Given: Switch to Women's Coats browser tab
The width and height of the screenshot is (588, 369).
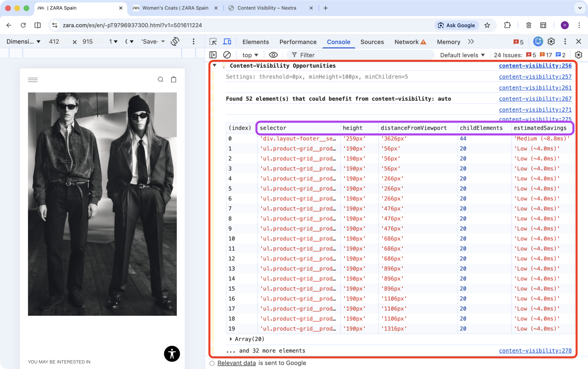Looking at the screenshot, I should coord(175,8).
